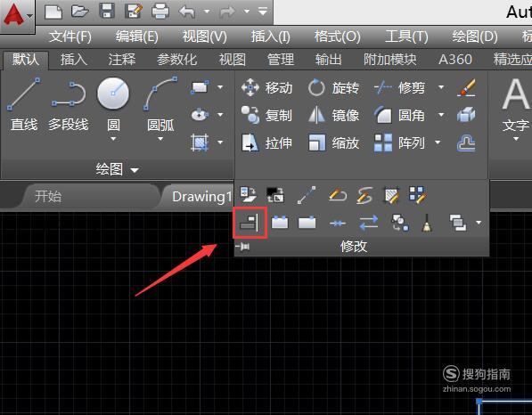Redo the last undone action
Viewport: 532px width, 415px height.
tap(227, 12)
